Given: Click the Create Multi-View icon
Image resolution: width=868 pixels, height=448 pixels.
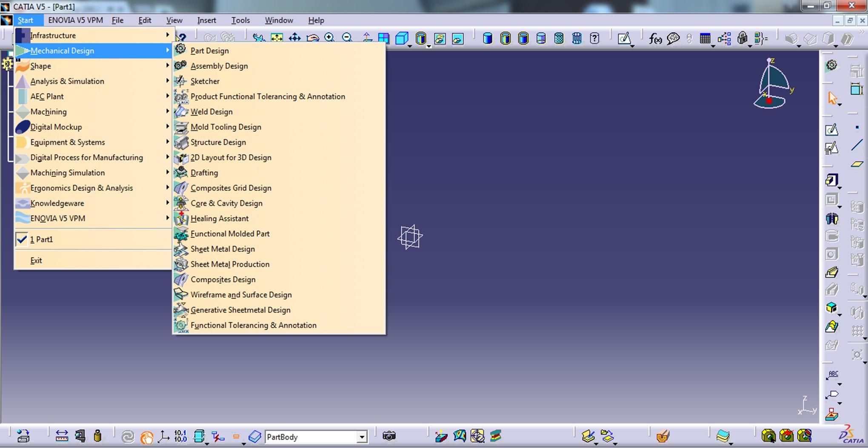Looking at the screenshot, I should [x=384, y=38].
